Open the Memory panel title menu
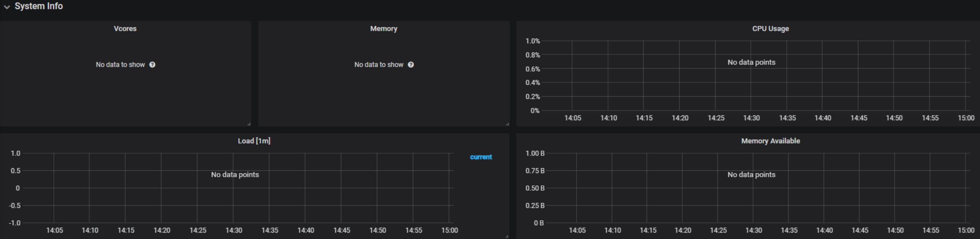 click(384, 28)
